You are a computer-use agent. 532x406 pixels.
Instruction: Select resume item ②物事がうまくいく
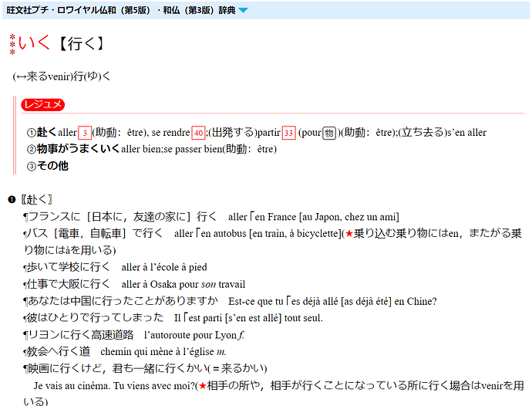click(73, 149)
